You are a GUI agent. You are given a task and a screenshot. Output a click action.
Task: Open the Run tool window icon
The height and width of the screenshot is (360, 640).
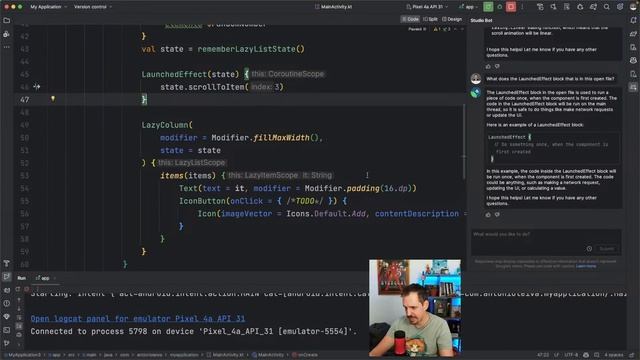pos(7,277)
